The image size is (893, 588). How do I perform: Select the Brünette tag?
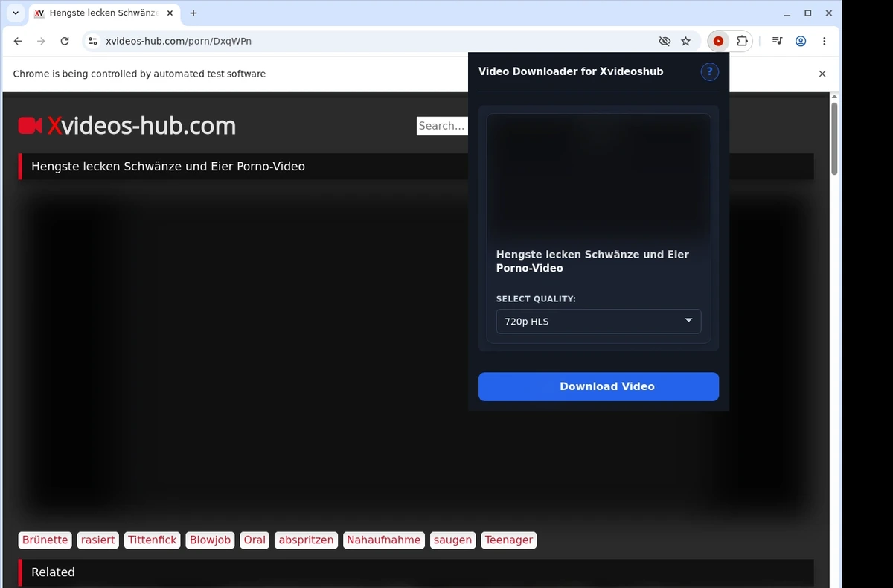45,540
